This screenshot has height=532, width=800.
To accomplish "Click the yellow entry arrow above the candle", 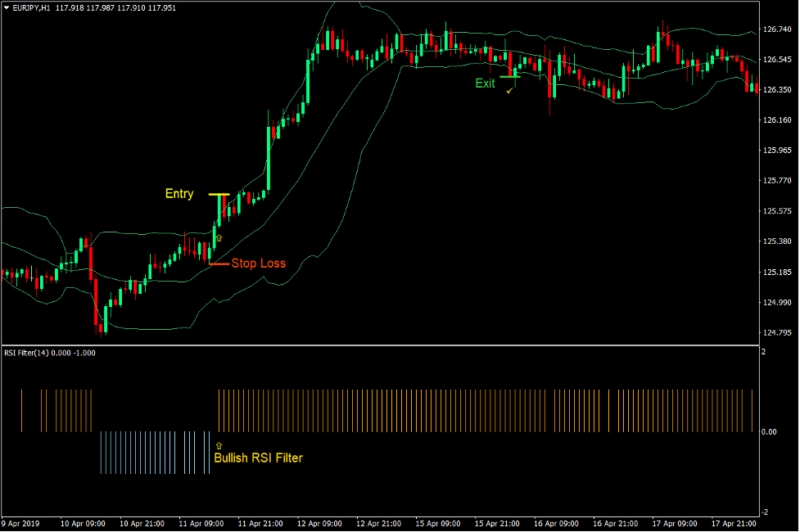I will point(219,237).
